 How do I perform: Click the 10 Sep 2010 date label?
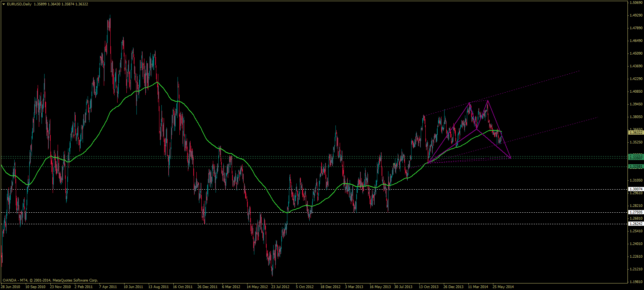(35, 287)
